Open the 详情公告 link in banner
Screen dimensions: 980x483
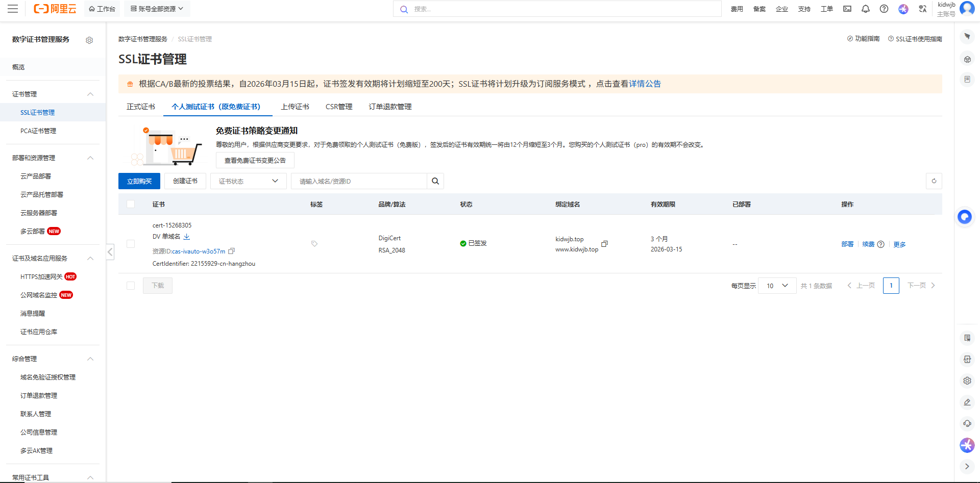645,84
